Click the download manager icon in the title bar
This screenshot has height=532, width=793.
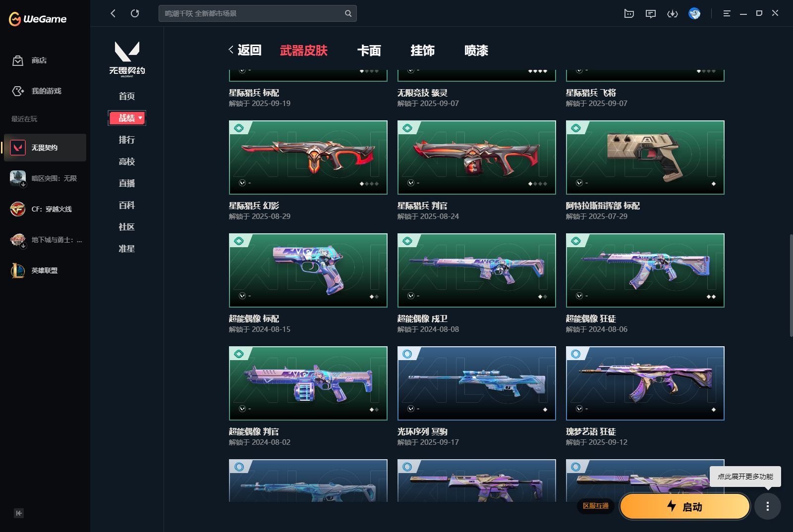pyautogui.click(x=673, y=13)
